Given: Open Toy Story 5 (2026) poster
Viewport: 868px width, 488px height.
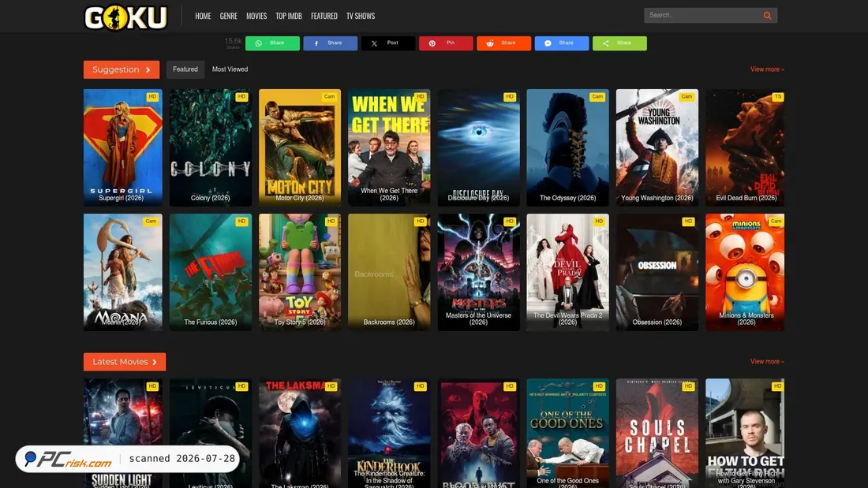Looking at the screenshot, I should (x=300, y=272).
